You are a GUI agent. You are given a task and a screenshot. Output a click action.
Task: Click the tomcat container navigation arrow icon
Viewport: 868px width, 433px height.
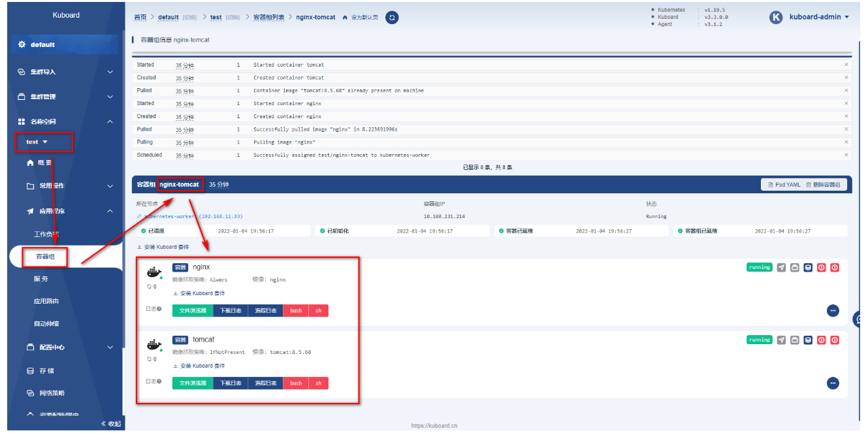781,340
